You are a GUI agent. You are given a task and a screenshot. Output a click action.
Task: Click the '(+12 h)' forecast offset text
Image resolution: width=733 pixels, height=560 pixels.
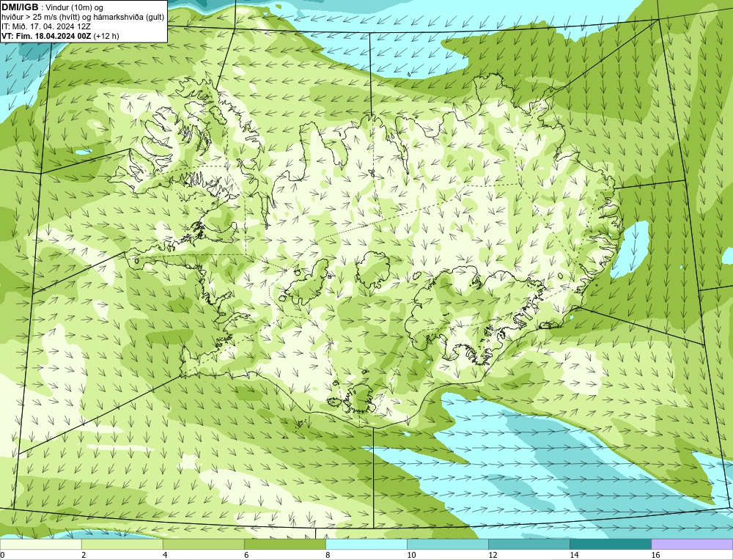[x=106, y=36]
